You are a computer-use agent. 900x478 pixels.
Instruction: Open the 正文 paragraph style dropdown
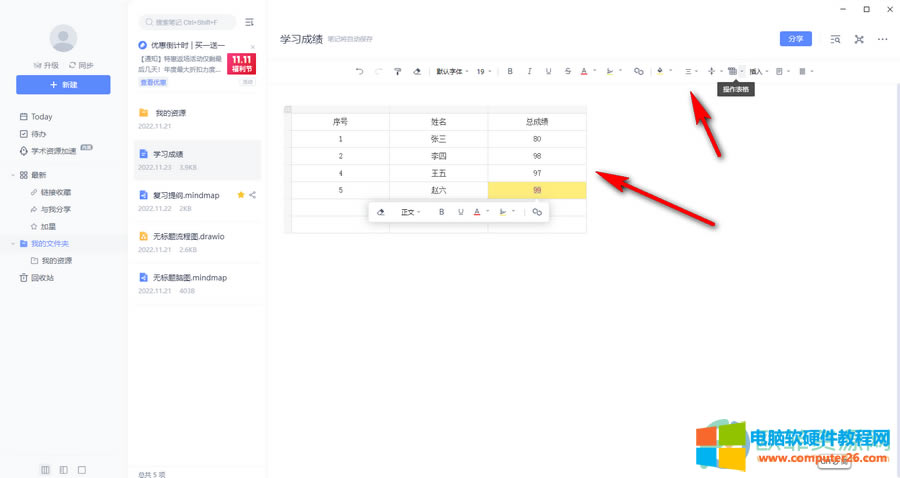[x=410, y=212]
